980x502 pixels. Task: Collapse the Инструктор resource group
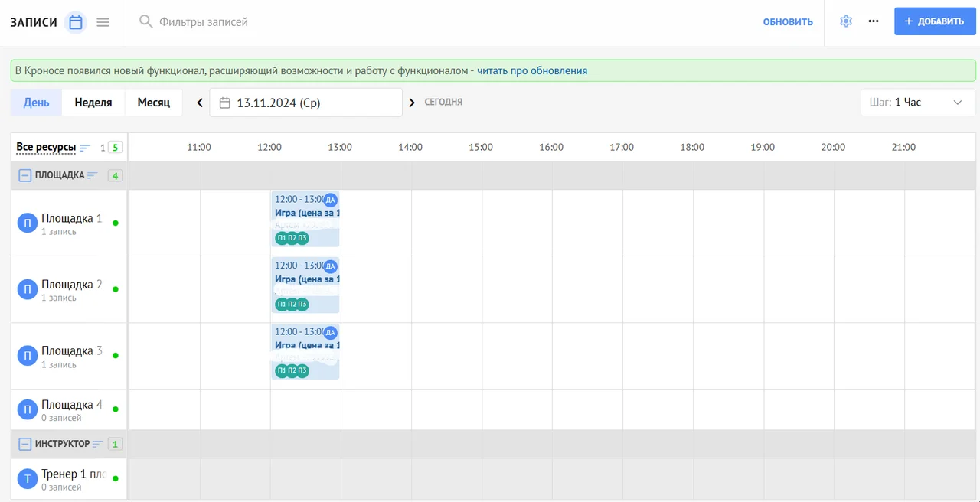coord(24,444)
